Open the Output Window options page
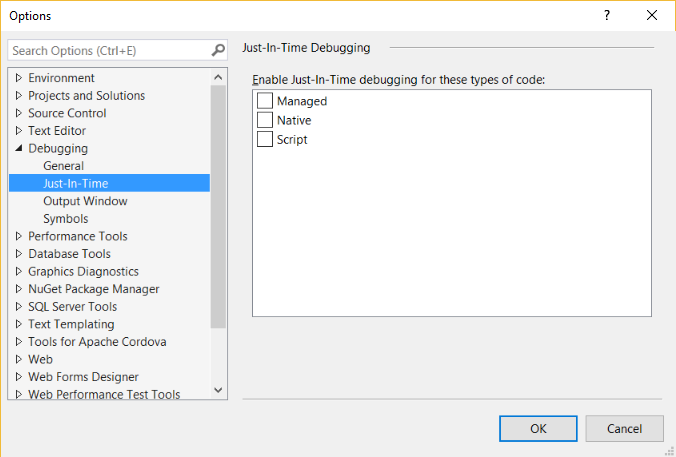This screenshot has height=457, width=676. [x=85, y=201]
